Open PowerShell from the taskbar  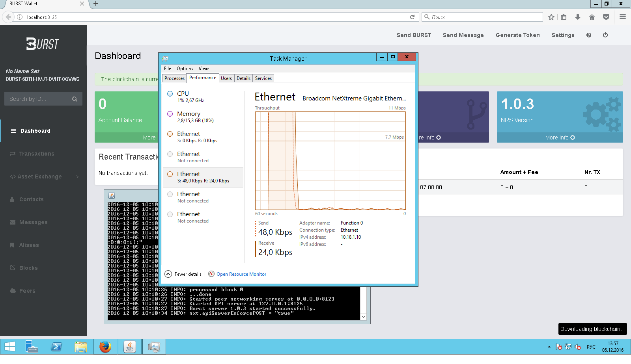click(56, 347)
